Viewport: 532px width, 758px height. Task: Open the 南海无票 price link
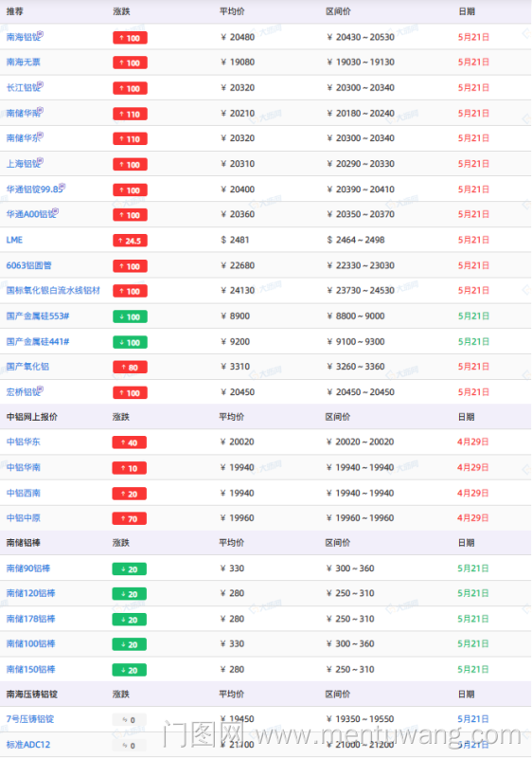[x=23, y=63]
